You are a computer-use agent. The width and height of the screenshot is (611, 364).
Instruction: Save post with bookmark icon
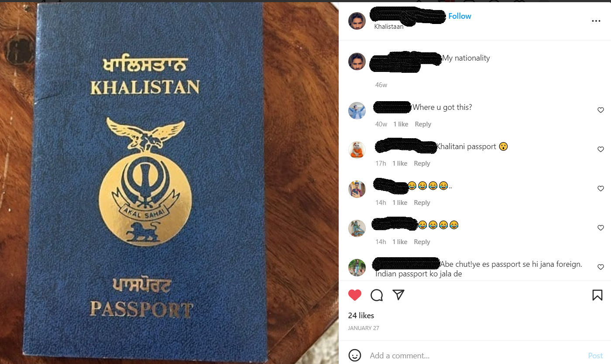tap(597, 295)
